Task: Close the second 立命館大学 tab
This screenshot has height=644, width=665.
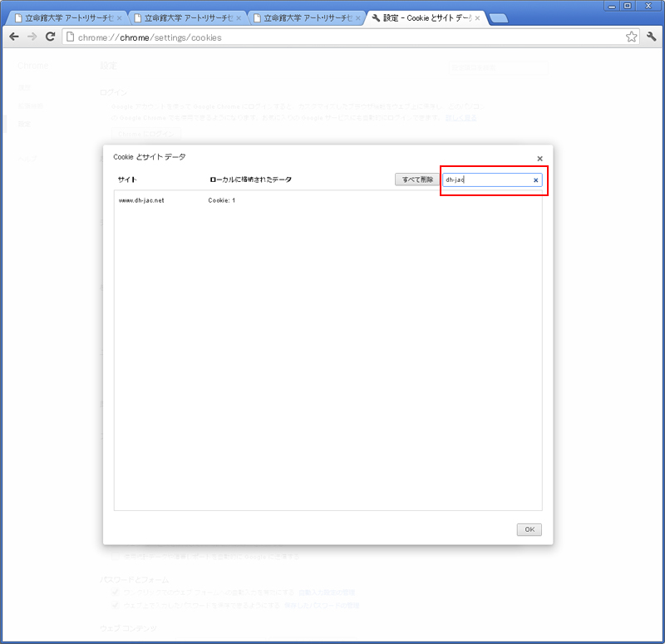Action: click(239, 18)
